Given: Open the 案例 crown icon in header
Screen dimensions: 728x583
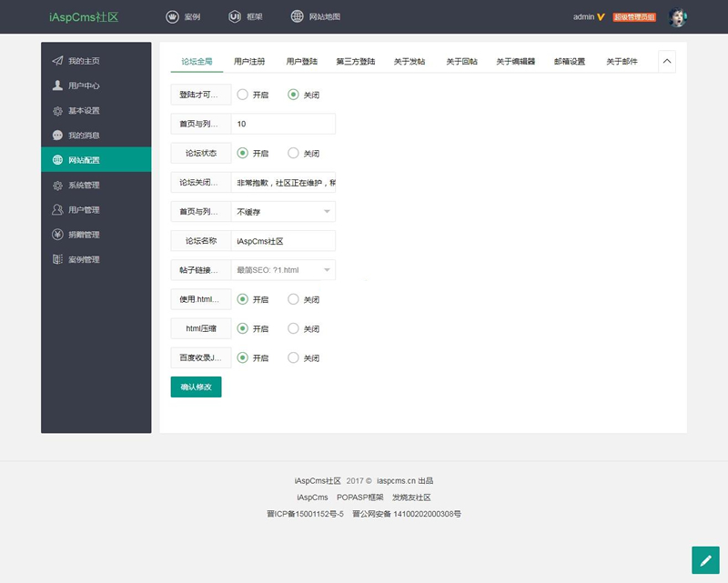Looking at the screenshot, I should 171,15.
